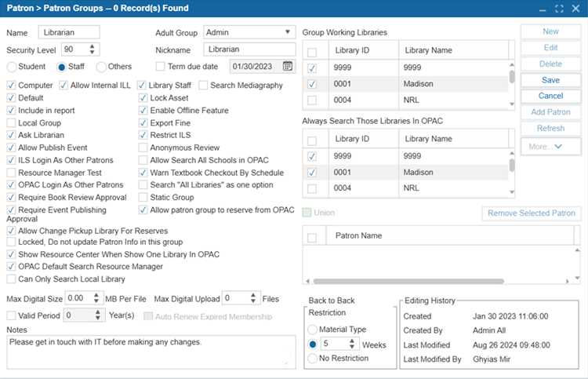Screen dimensions: 588x379
Task: Enable Anonymous Review checkbox
Action: tap(143, 148)
